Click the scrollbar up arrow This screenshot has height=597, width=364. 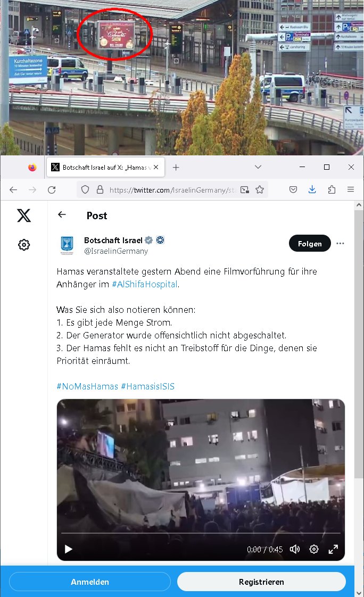[x=359, y=205]
